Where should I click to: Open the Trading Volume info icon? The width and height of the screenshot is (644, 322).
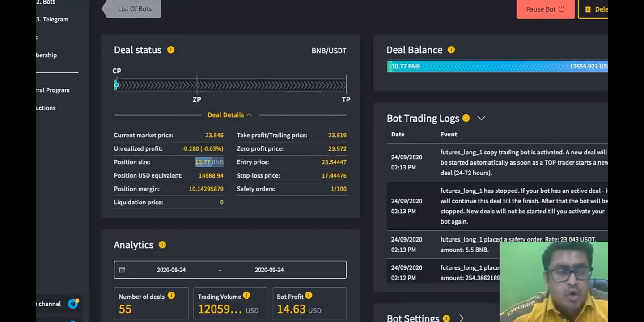click(x=246, y=296)
